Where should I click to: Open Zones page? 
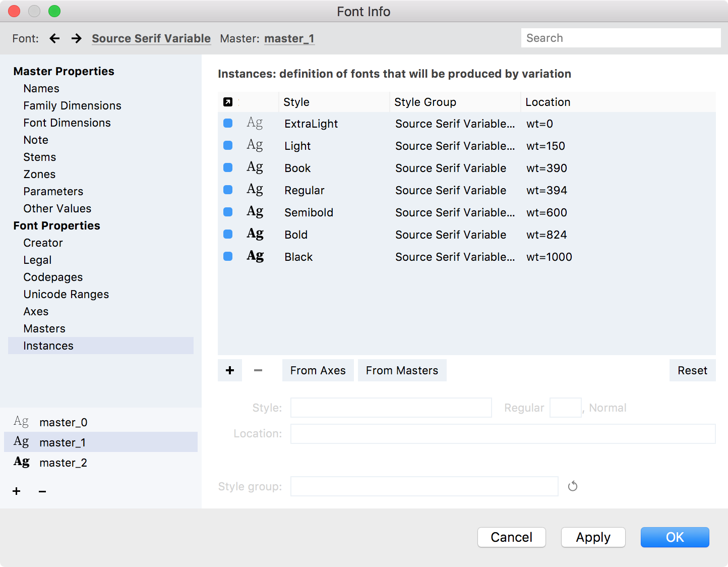click(x=39, y=174)
